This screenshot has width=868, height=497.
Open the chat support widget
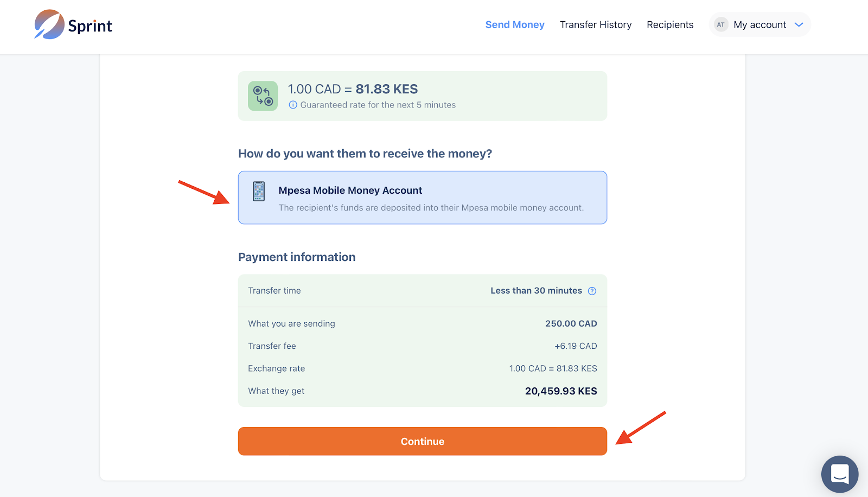839,474
